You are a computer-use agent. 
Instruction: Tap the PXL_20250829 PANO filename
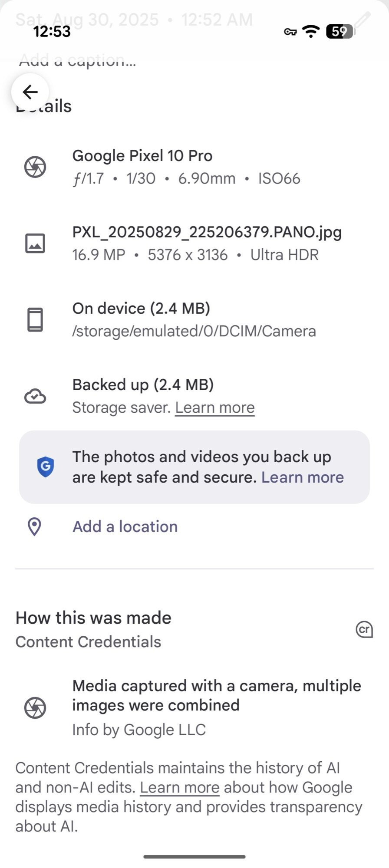(x=207, y=233)
